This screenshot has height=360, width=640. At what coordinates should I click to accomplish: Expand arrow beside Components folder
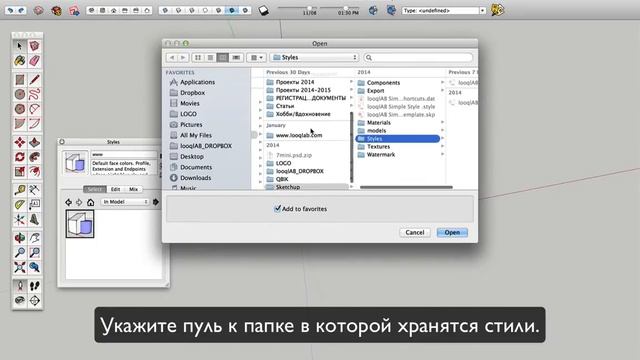442,82
